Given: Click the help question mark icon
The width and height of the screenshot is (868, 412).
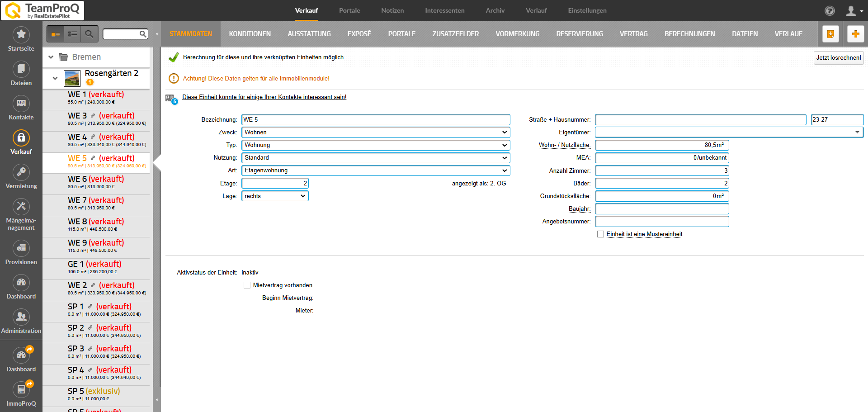Looking at the screenshot, I should point(830,10).
